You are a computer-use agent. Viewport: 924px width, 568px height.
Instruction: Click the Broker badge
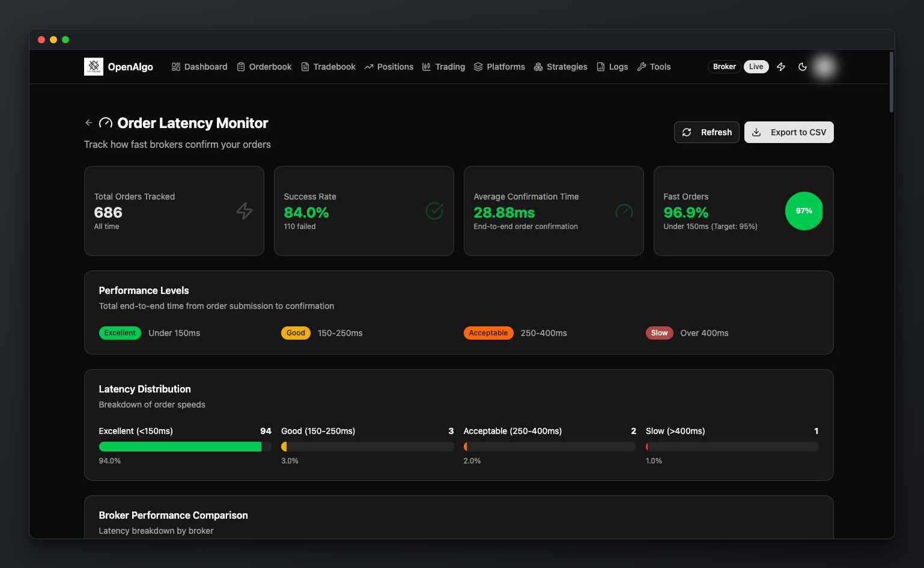[724, 67]
